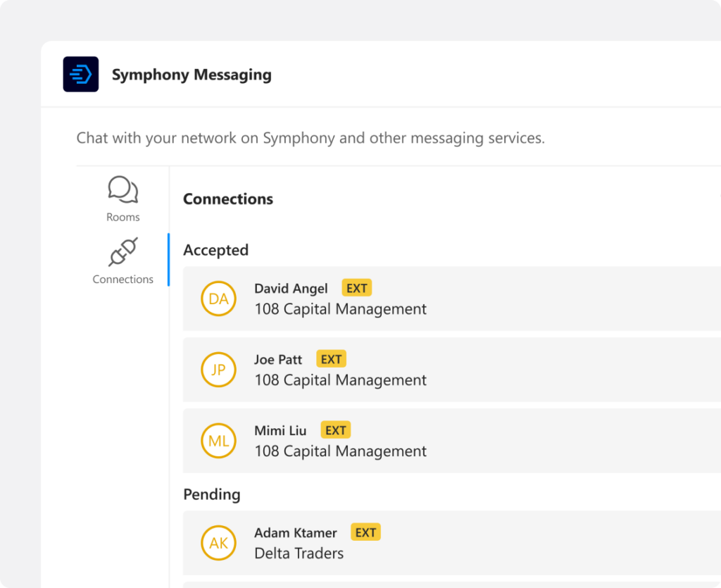Screen dimensions: 721x588
Task: Click the Accepted section heading
Action: click(x=215, y=250)
